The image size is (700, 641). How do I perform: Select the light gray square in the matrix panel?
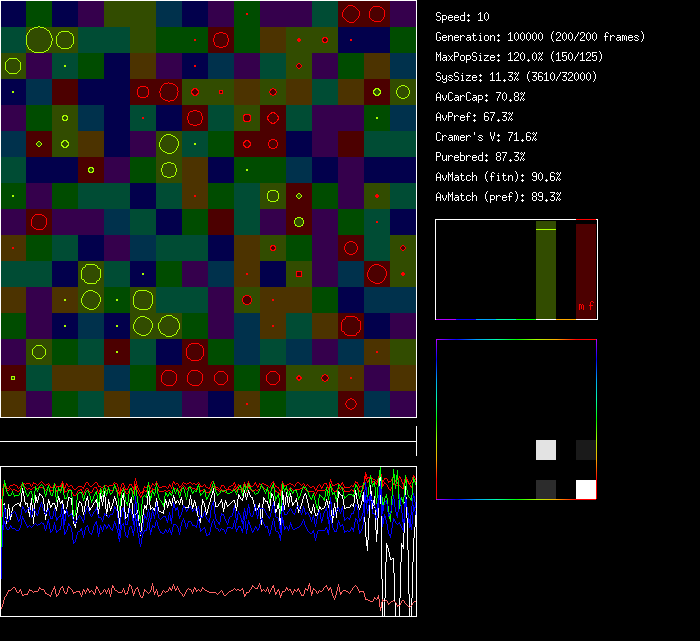point(545,449)
